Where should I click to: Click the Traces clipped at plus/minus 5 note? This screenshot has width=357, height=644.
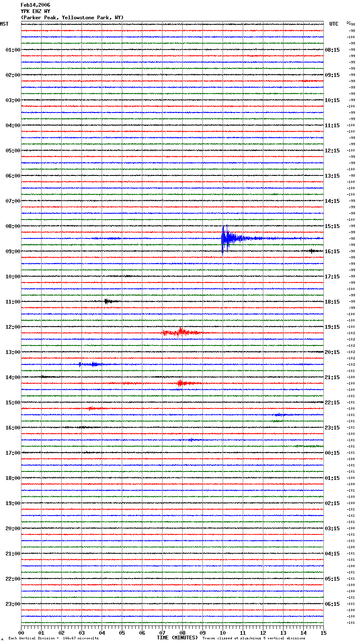pyautogui.click(x=254, y=639)
